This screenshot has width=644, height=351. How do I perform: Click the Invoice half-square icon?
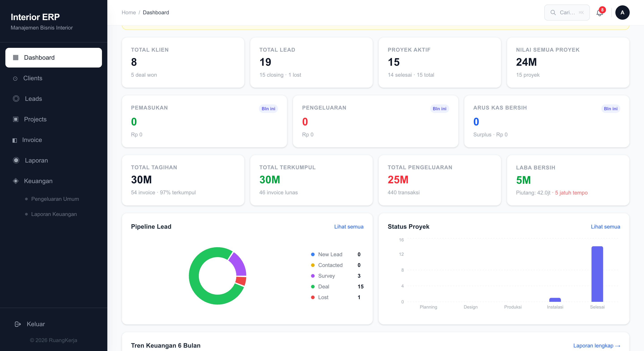tap(15, 140)
